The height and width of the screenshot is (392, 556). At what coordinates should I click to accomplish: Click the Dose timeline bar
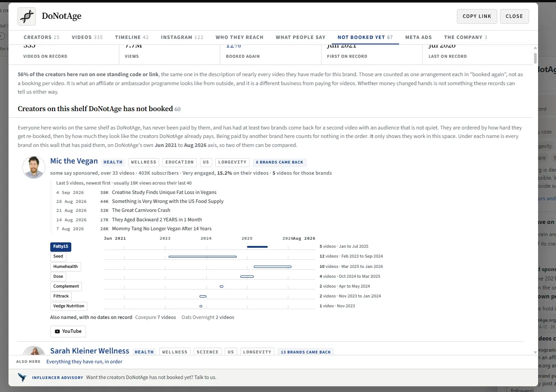[x=247, y=276]
